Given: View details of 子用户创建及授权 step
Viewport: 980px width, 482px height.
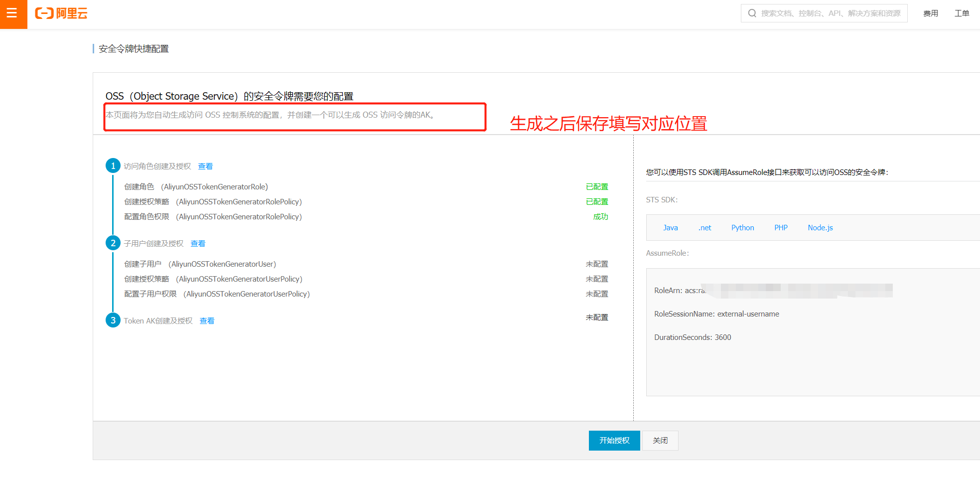Looking at the screenshot, I should tap(198, 244).
